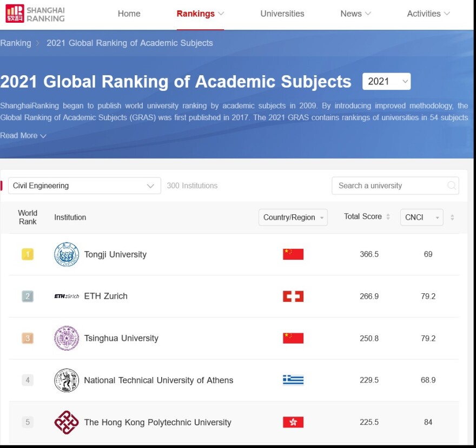Click the ETH Zurich logo

tap(67, 297)
